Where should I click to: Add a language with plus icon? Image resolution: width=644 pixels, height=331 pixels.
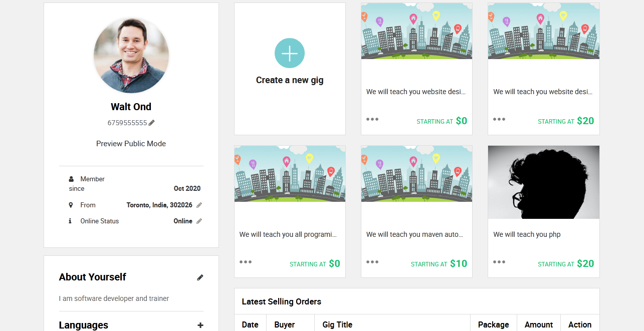click(200, 325)
